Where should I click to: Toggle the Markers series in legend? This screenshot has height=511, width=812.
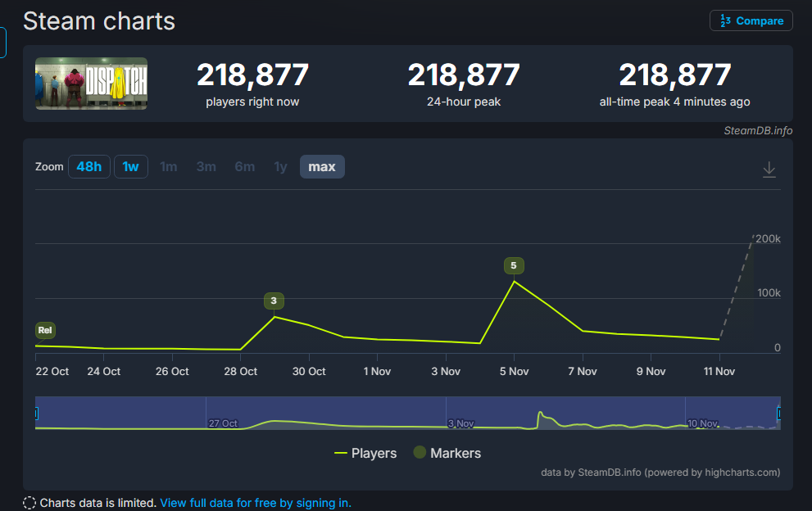click(x=447, y=453)
